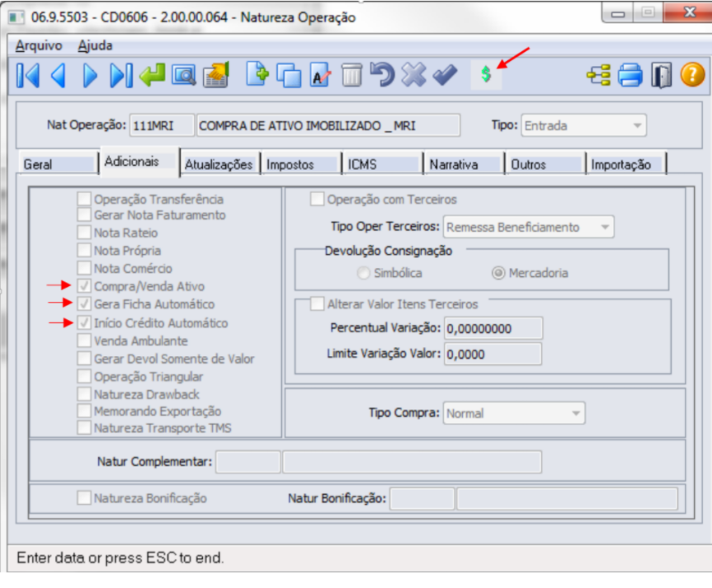Click the window icon in title bar
This screenshot has width=712, height=588.
pyautogui.click(x=17, y=17)
